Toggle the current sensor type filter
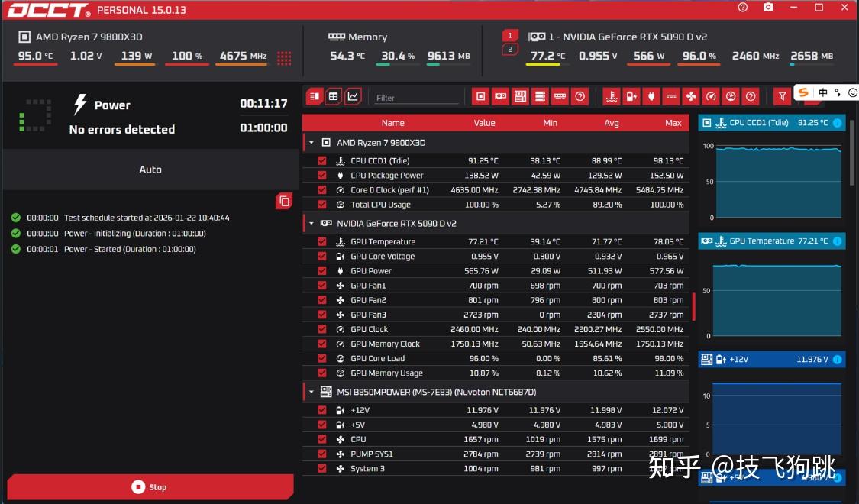859x504 pixels. point(671,96)
